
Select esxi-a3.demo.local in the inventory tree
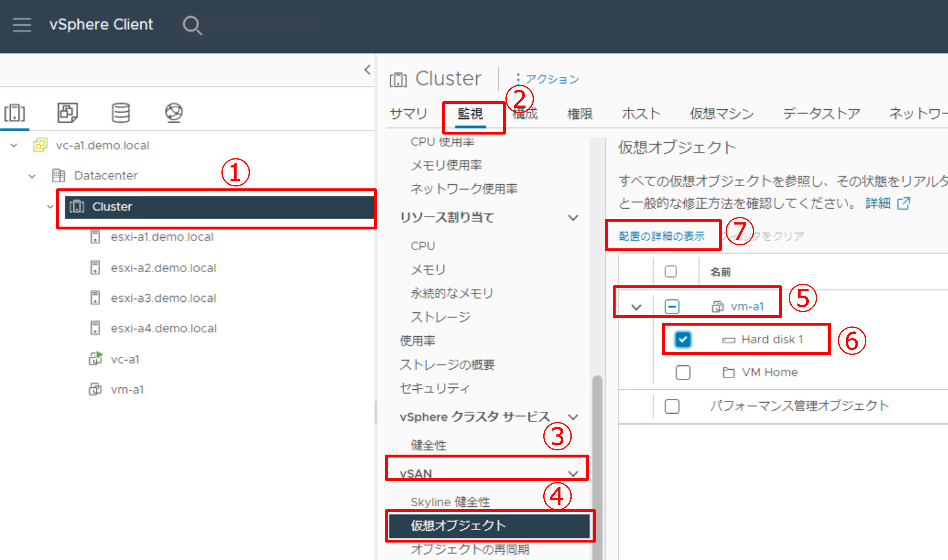coord(163,298)
